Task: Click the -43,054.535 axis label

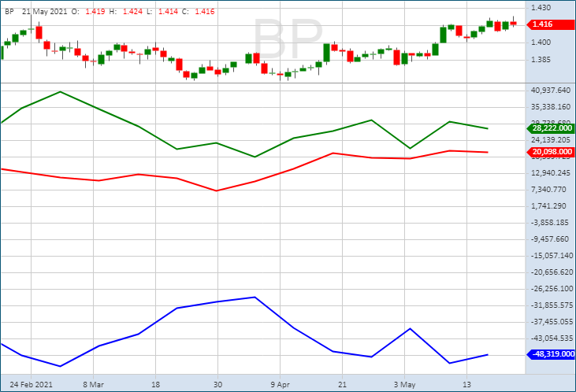Action: coord(552,338)
